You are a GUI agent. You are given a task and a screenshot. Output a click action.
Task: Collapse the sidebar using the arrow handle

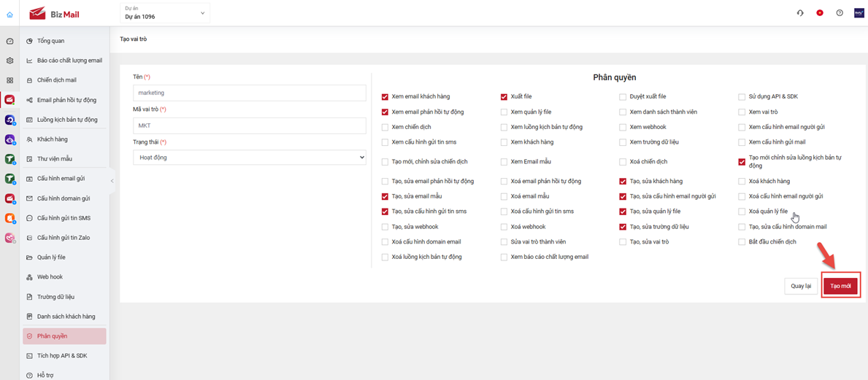pyautogui.click(x=112, y=181)
